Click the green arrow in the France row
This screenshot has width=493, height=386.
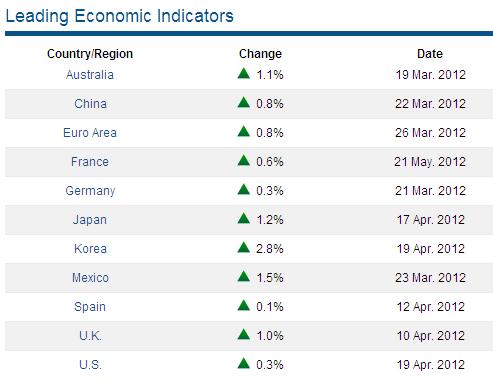(244, 160)
